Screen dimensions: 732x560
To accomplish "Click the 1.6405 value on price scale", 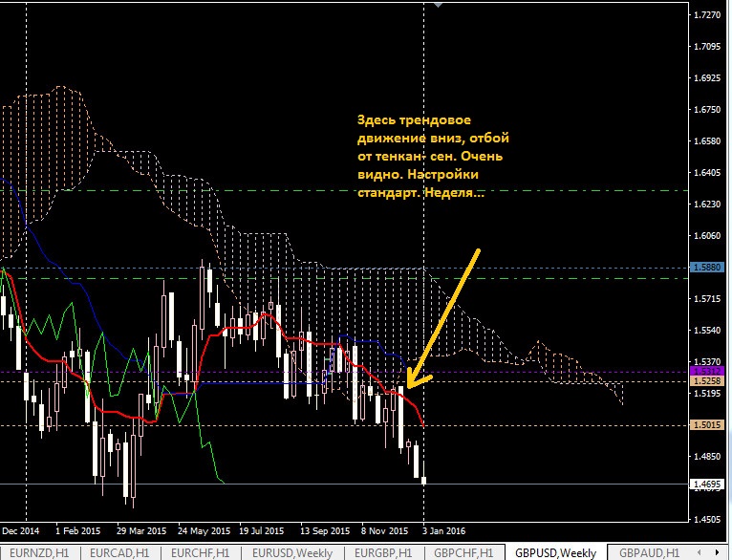I will point(707,172).
